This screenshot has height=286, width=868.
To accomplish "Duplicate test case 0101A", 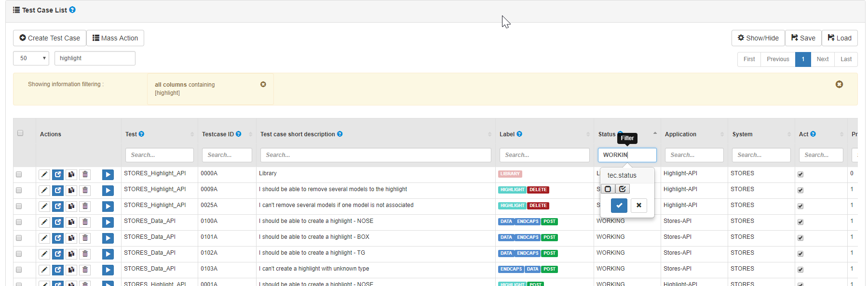I will tap(71, 238).
